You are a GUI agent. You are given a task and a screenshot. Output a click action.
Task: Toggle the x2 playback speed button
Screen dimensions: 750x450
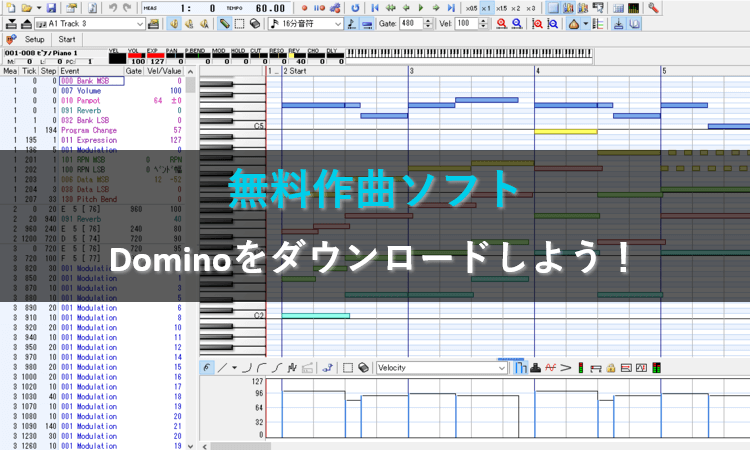(516, 7)
